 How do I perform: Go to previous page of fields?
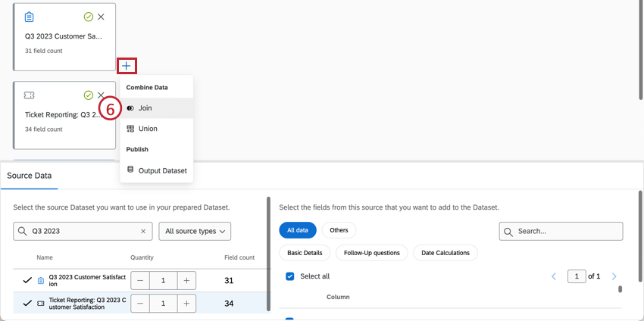[554, 276]
